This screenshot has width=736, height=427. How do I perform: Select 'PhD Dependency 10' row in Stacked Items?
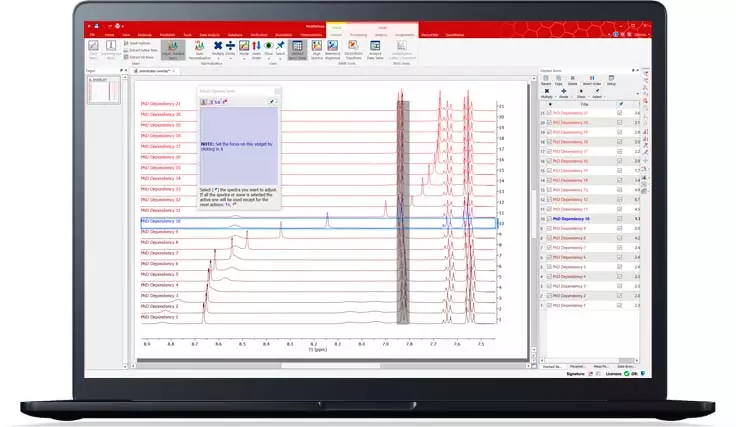tap(590, 219)
